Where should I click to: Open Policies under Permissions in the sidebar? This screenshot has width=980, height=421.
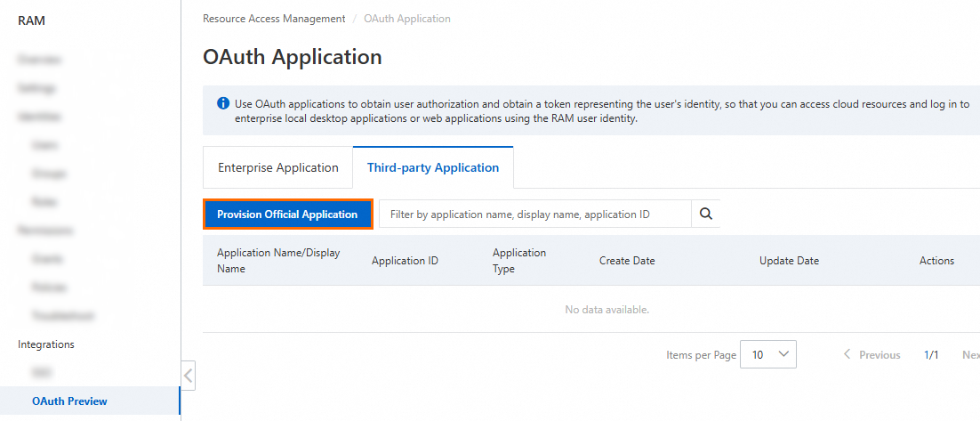tap(50, 287)
